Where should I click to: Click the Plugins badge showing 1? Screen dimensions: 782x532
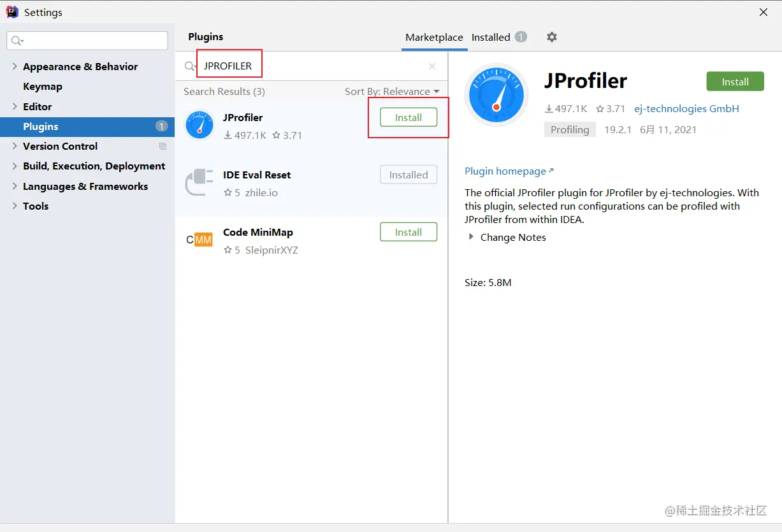[161, 126]
